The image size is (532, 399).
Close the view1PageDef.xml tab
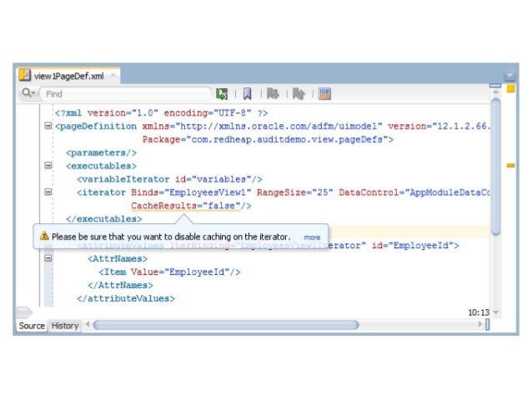(x=113, y=75)
